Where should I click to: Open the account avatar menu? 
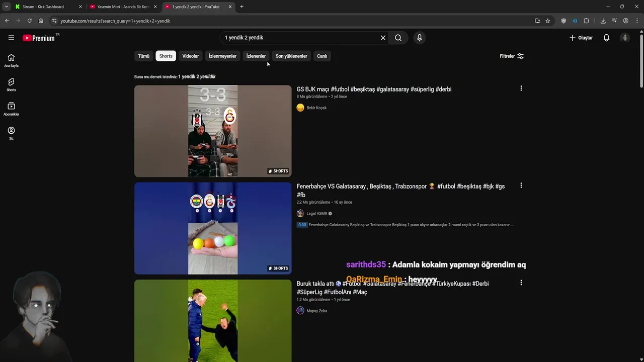625,38
